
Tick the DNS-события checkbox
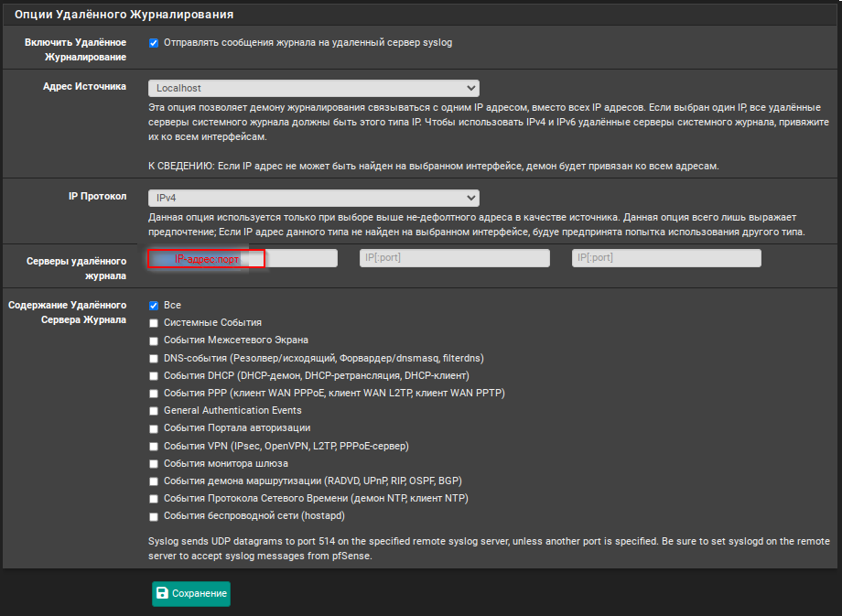(x=154, y=359)
